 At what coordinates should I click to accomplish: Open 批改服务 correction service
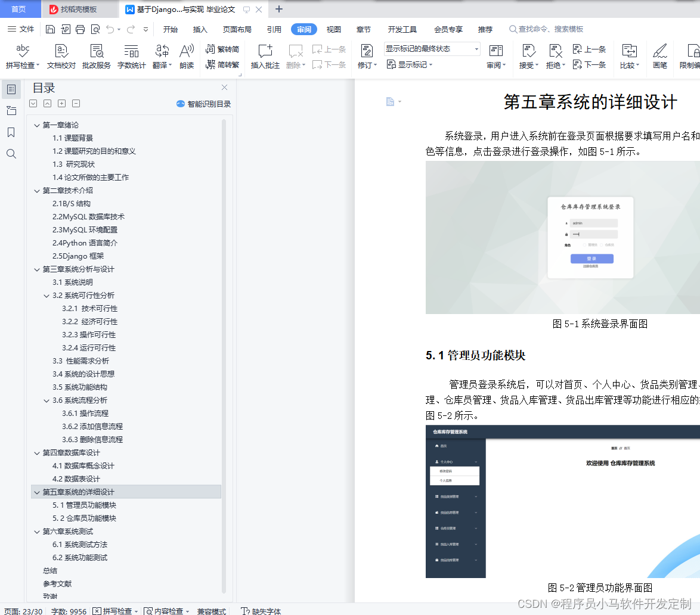[x=96, y=56]
